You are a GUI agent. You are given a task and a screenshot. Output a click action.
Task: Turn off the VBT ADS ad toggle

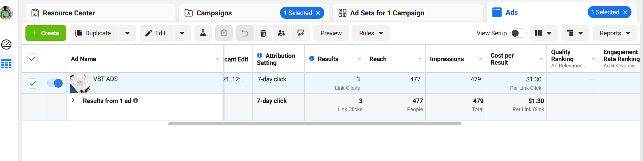55,83
